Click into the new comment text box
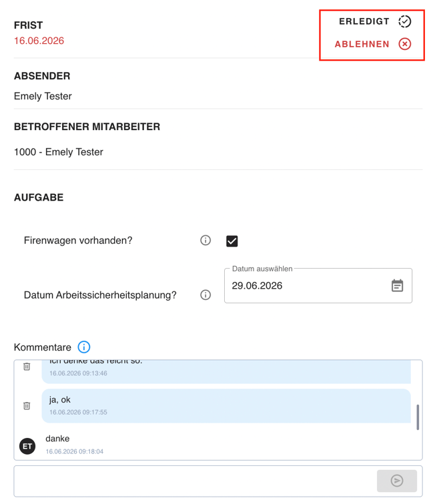Screen dimensions: 447x504 pos(195,481)
